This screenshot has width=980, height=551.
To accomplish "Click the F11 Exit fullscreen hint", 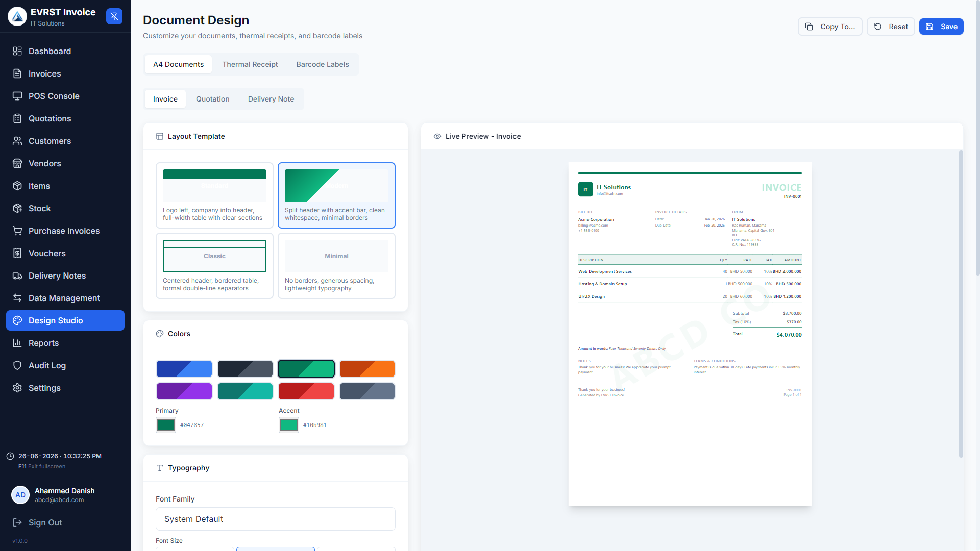I will tap(42, 466).
